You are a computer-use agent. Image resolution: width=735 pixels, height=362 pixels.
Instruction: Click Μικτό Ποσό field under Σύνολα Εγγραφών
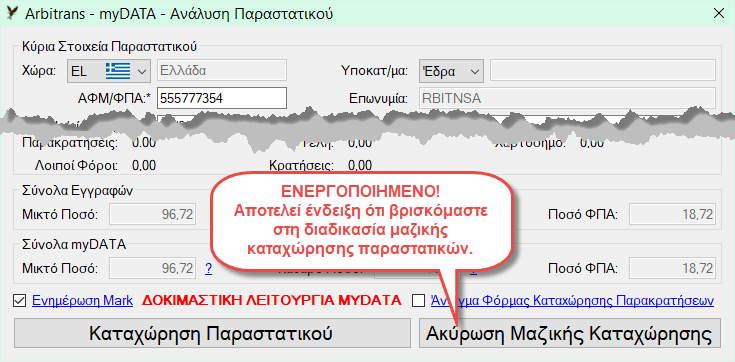coord(152,215)
